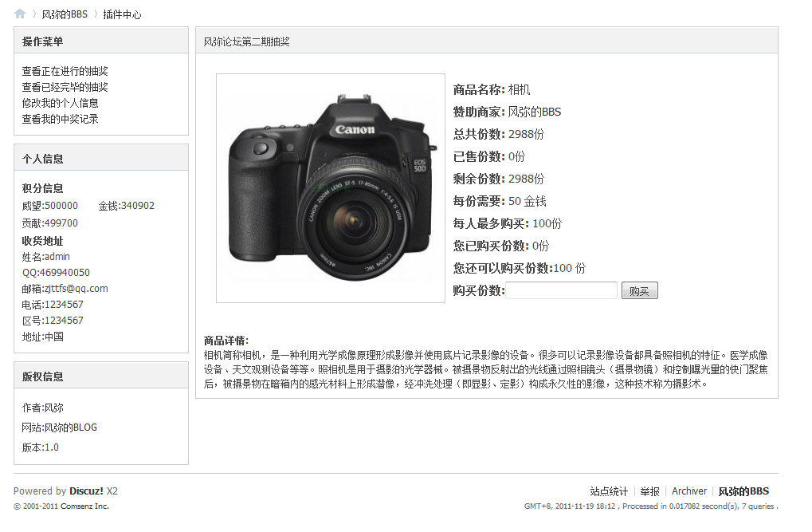Click 赞助商家: 风弥的BBS line
The image size is (812, 532).
click(507, 112)
